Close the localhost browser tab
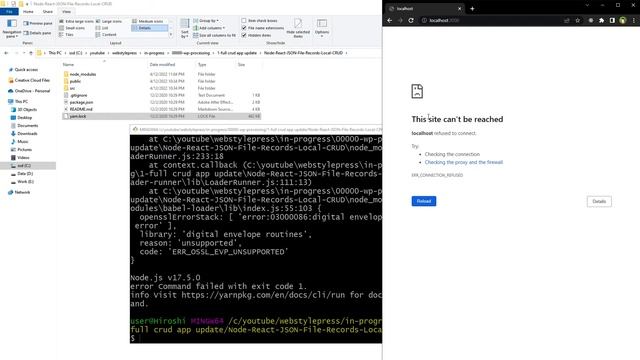 tap(459, 9)
